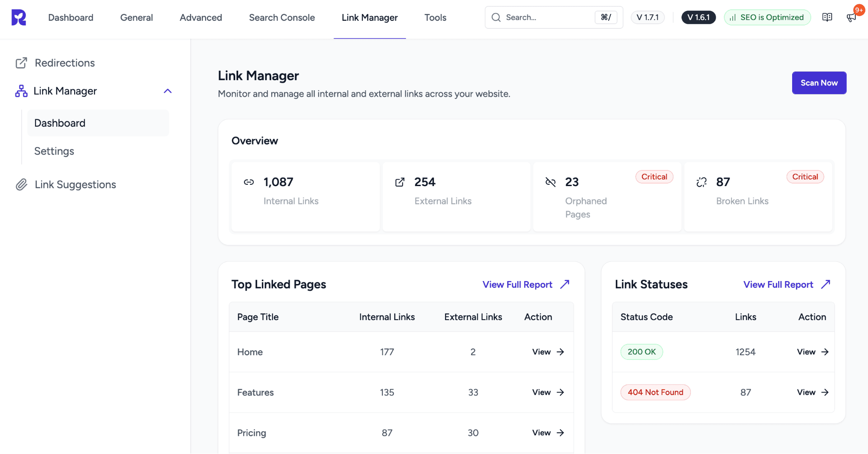Click the Pricing page title cell
This screenshot has height=454, width=868.
click(251, 433)
